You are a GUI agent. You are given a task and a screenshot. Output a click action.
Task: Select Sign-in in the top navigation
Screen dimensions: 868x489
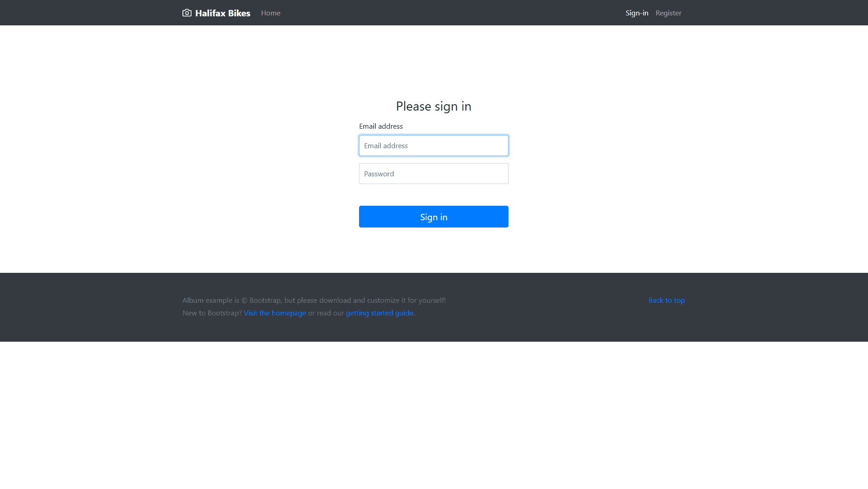coord(637,13)
